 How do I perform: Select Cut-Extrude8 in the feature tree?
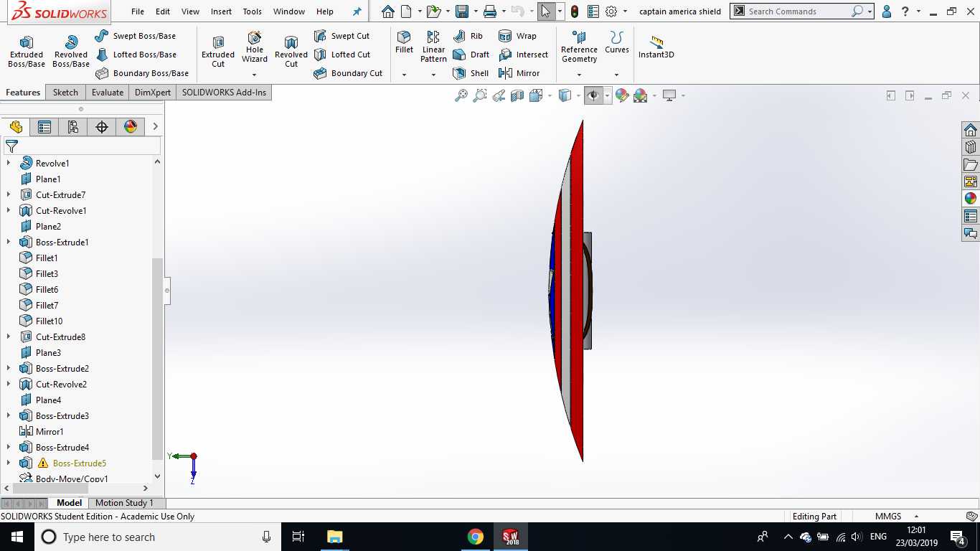click(x=60, y=336)
